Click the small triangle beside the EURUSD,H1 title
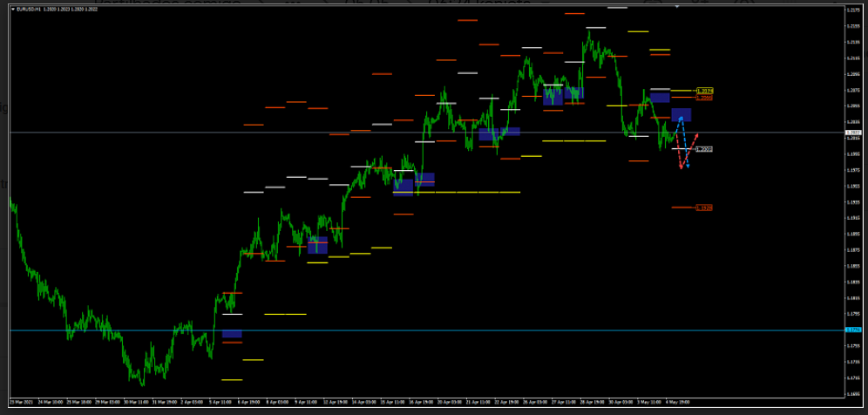This screenshot has width=868, height=415. [x=12, y=9]
